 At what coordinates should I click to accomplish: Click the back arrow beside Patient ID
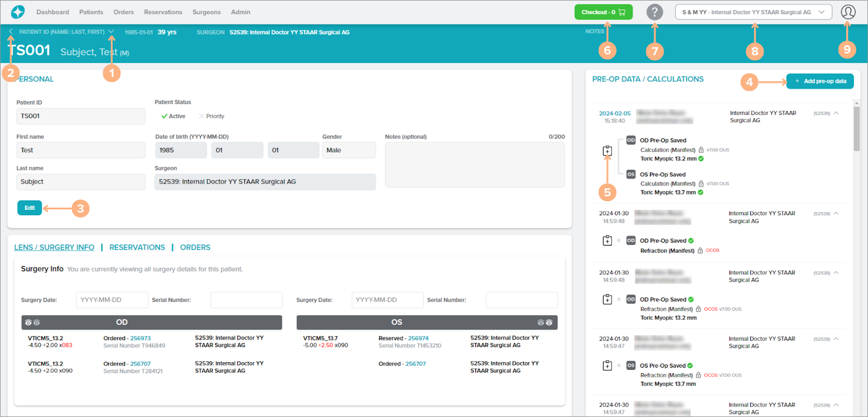tap(11, 32)
